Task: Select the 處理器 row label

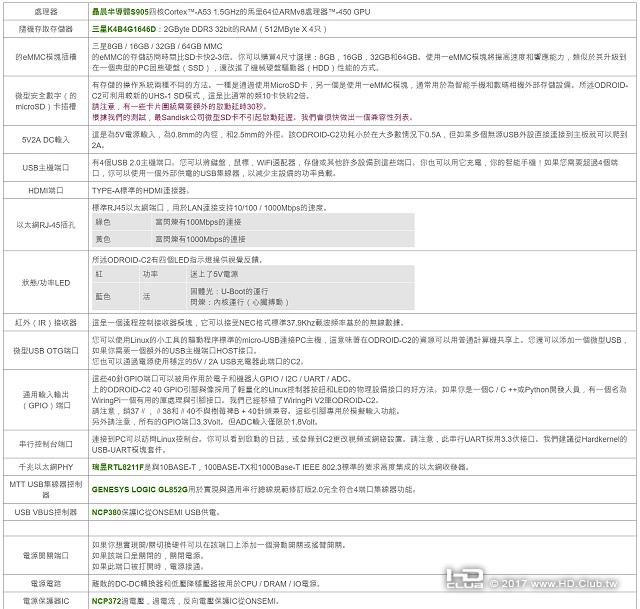Action: tap(46, 12)
